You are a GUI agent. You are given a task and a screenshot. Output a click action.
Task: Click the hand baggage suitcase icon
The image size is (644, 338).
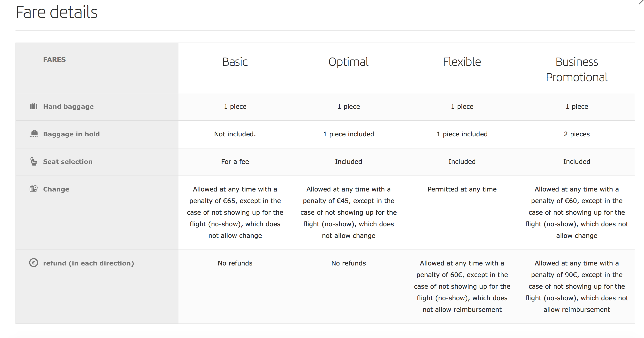(33, 106)
